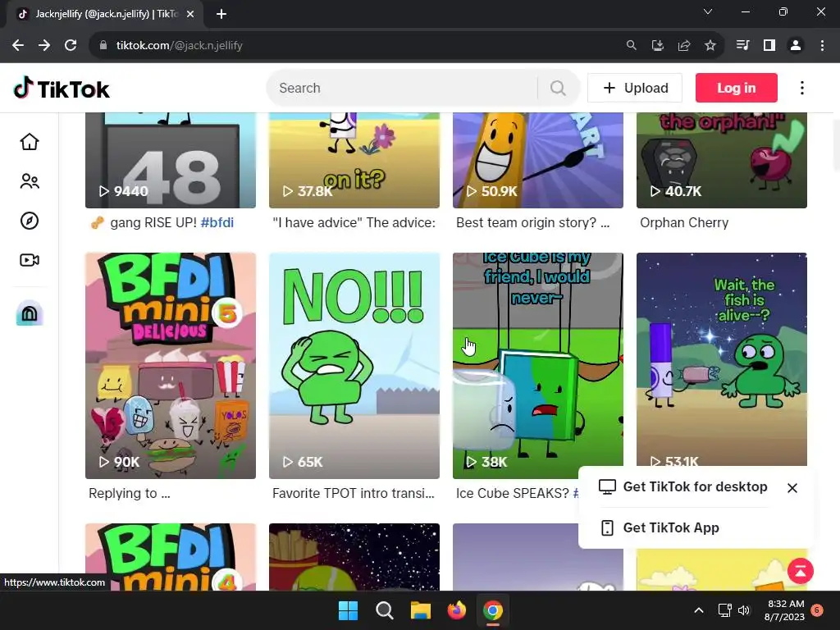The image size is (840, 630).
Task: Click the red scroll-to-top button
Action: pyautogui.click(x=801, y=571)
